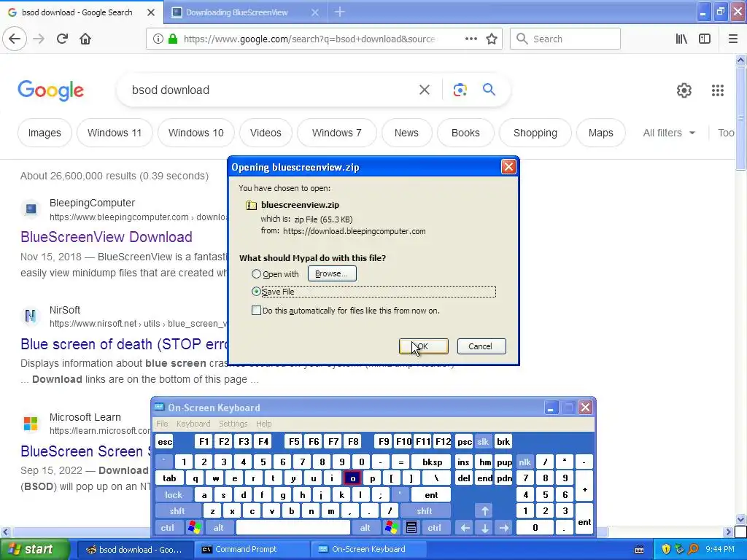The height and width of the screenshot is (560, 747).
Task: Check Do this automatically for files
Action: (x=256, y=311)
